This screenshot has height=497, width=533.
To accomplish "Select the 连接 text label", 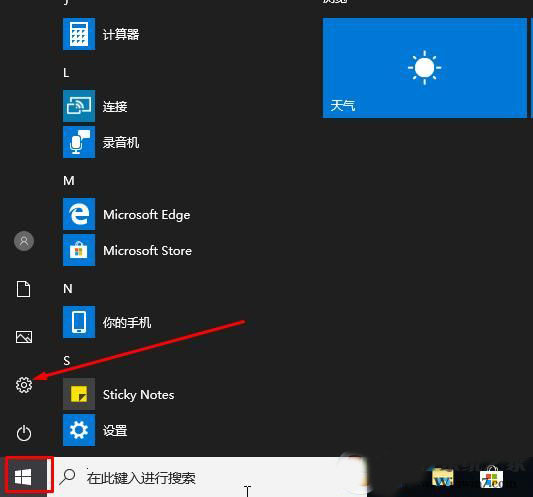I will click(115, 106).
